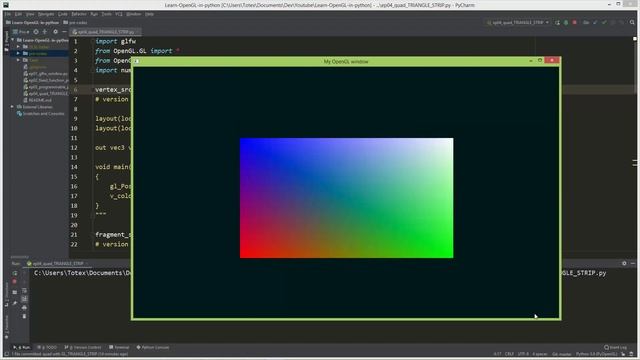The width and height of the screenshot is (640, 360).
Task: Select ep02 fixed function file in tree
Action: (x=45, y=80)
